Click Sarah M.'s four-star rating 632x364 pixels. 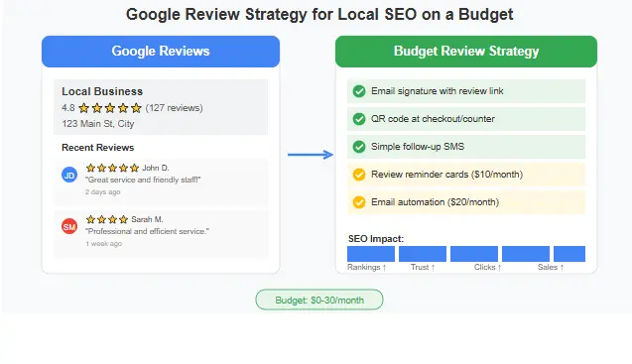[107, 219]
